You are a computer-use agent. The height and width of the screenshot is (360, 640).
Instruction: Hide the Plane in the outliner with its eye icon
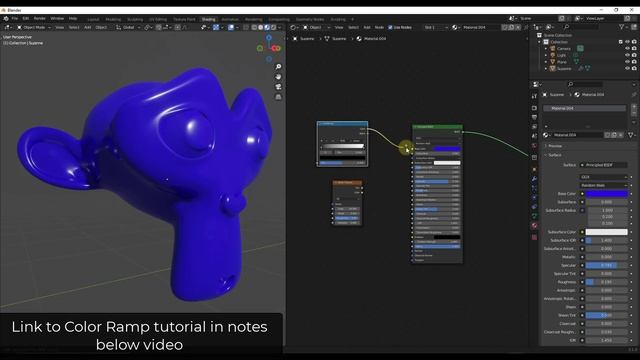pyautogui.click(x=627, y=62)
